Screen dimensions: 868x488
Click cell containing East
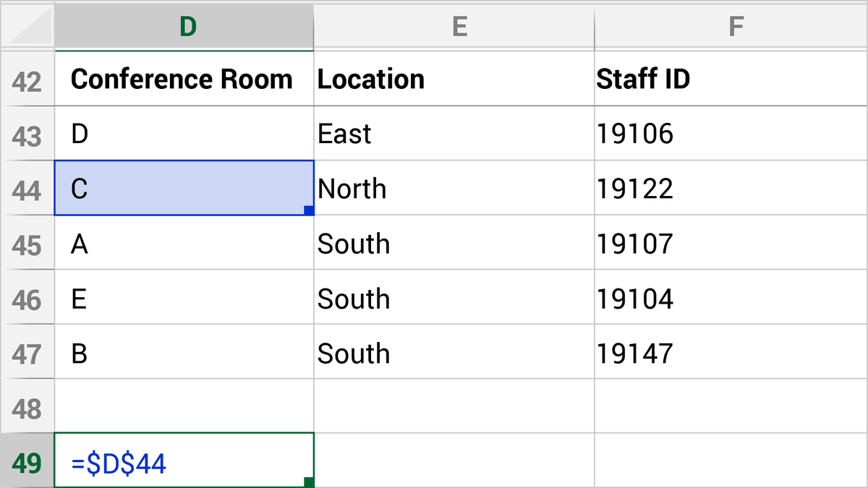pos(454,134)
